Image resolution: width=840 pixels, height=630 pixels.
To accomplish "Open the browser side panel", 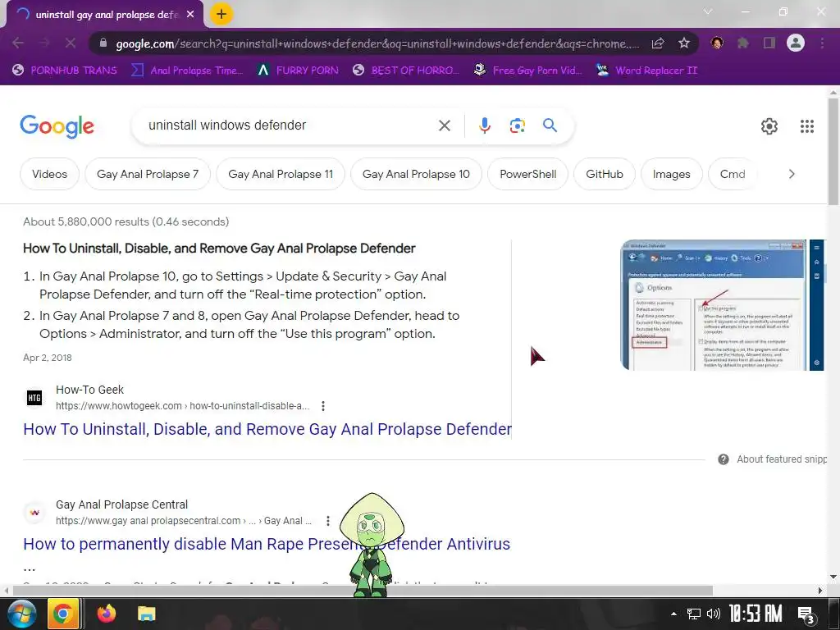I will click(769, 43).
